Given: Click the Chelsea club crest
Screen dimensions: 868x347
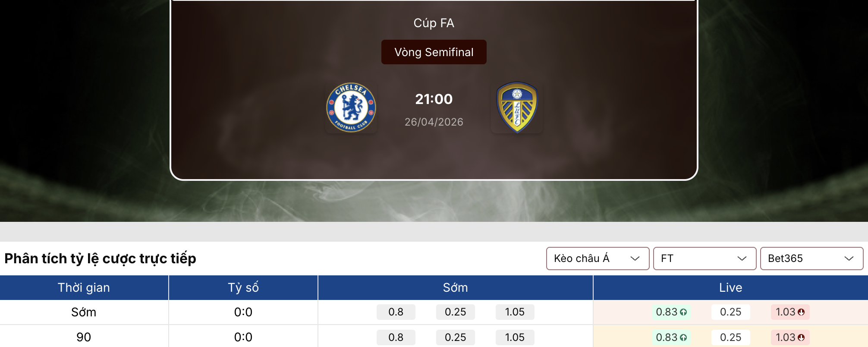Looking at the screenshot, I should (351, 107).
